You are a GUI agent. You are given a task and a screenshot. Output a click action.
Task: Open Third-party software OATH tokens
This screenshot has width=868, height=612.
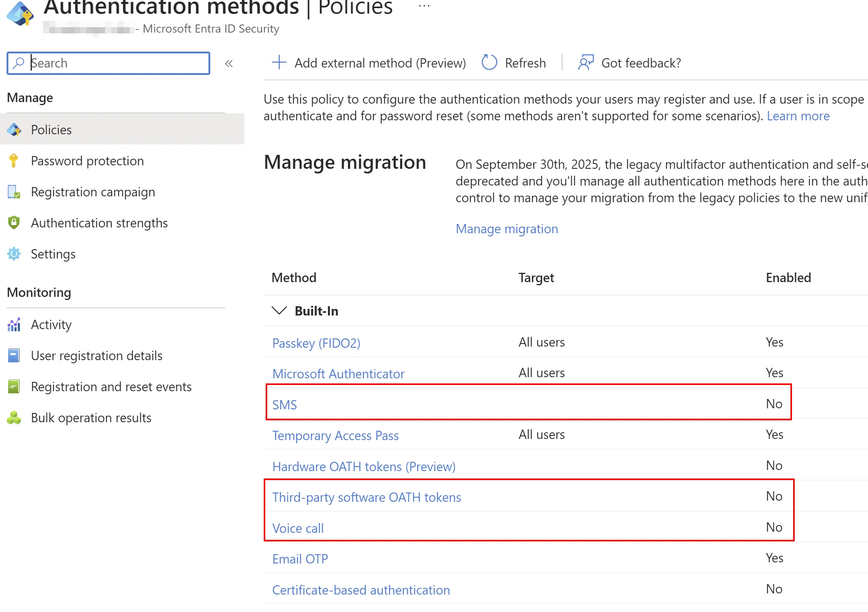tap(367, 497)
